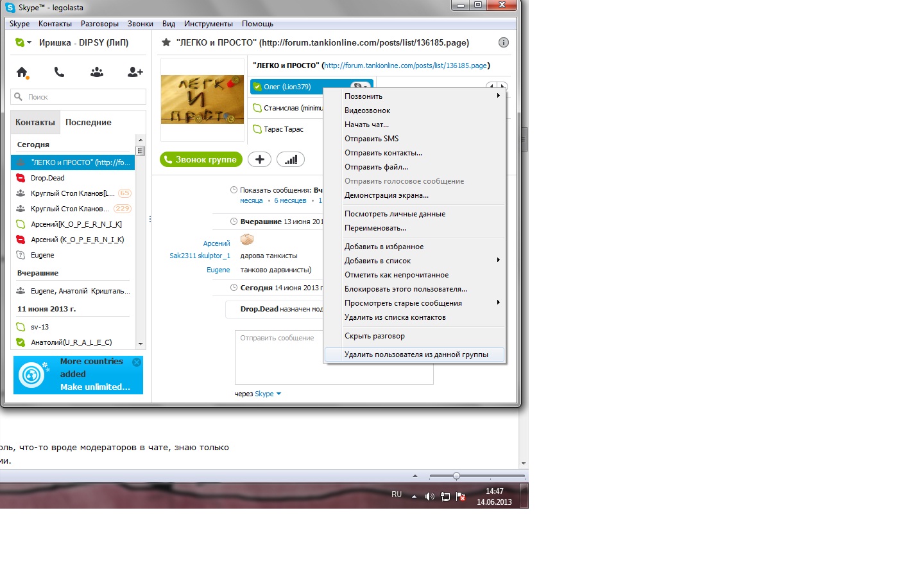Choose Видеозвонок from the context menu
The height and width of the screenshot is (578, 924).
click(415, 110)
